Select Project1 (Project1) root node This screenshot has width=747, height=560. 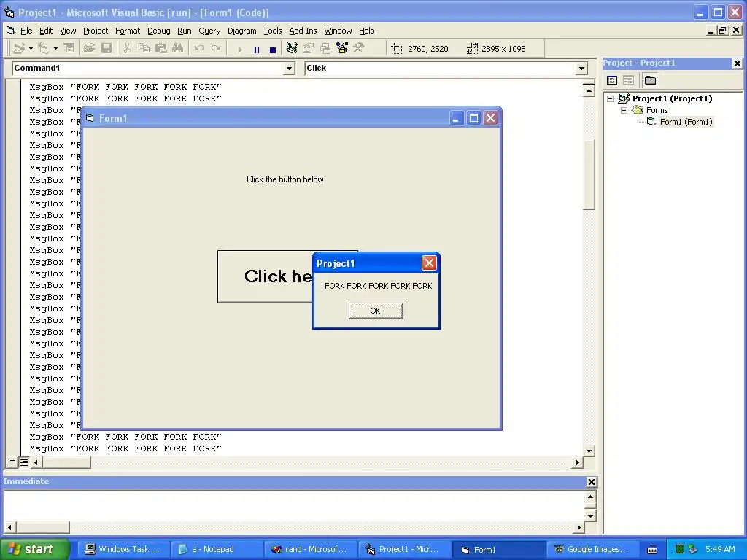click(x=672, y=98)
